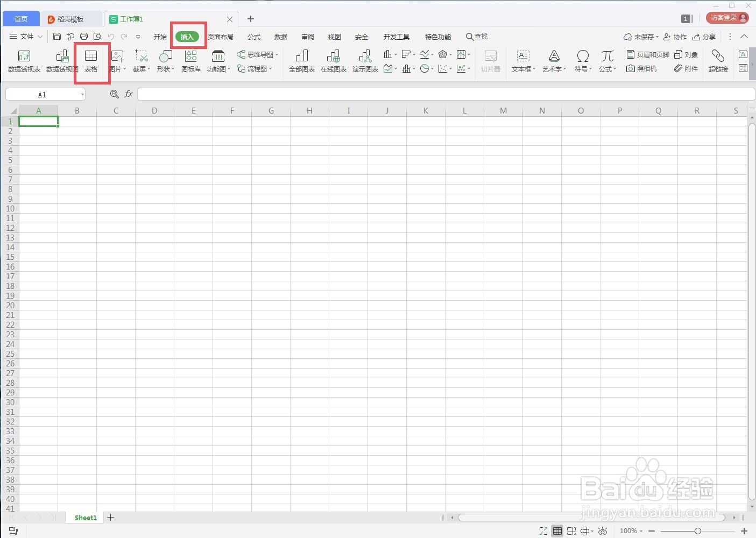756x538 pixels.
Task: Insert an Equation (公式) pi icon
Action: click(x=607, y=61)
